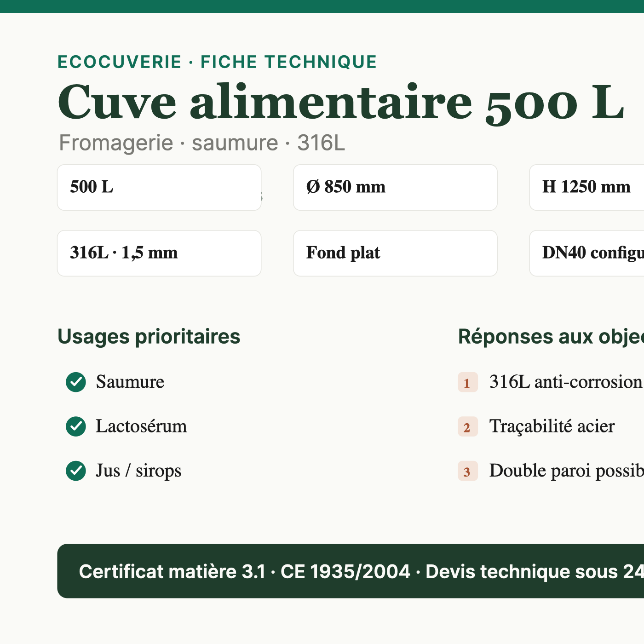Screen dimensions: 644x644
Task: Click the Saumure list item text
Action: tap(130, 382)
